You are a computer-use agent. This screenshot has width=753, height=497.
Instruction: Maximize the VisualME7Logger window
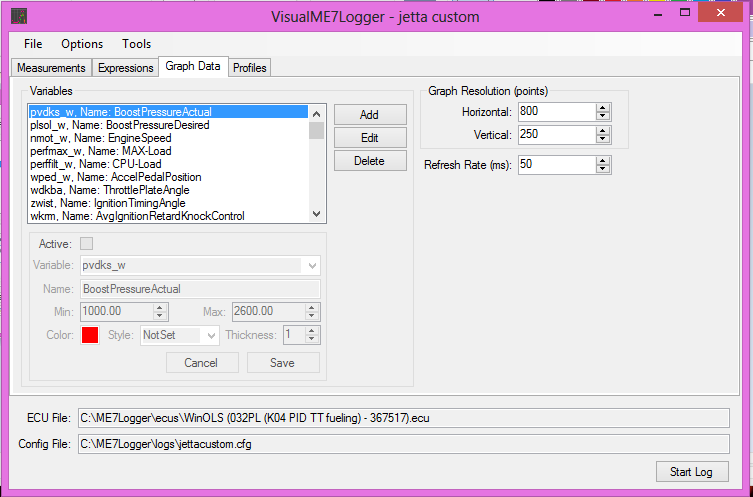(685, 13)
